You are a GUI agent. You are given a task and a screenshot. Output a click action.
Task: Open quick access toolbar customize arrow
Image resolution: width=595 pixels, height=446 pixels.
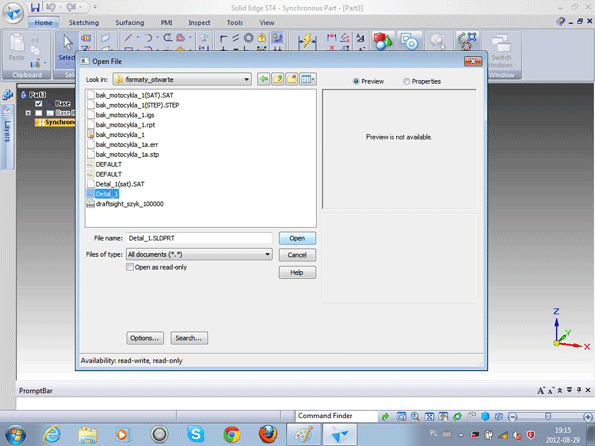point(95,7)
